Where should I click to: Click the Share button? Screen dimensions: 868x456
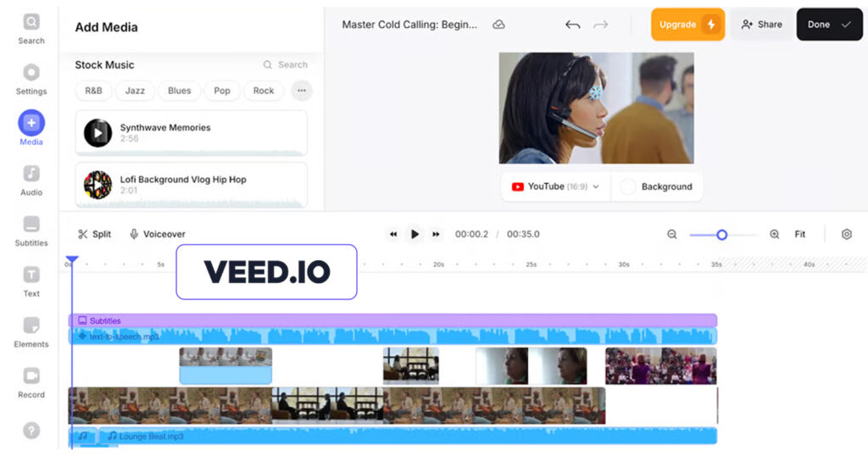[x=761, y=25]
